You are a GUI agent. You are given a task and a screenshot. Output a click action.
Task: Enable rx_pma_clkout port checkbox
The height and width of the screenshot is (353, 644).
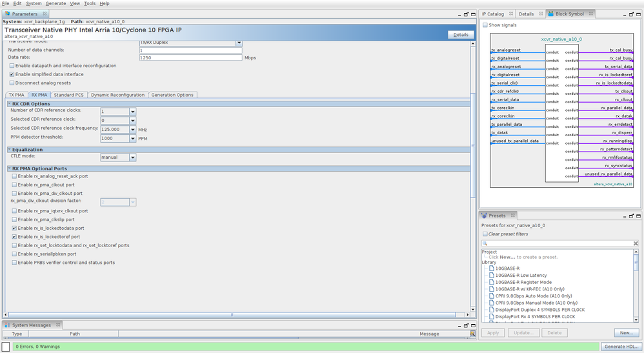pyautogui.click(x=14, y=185)
